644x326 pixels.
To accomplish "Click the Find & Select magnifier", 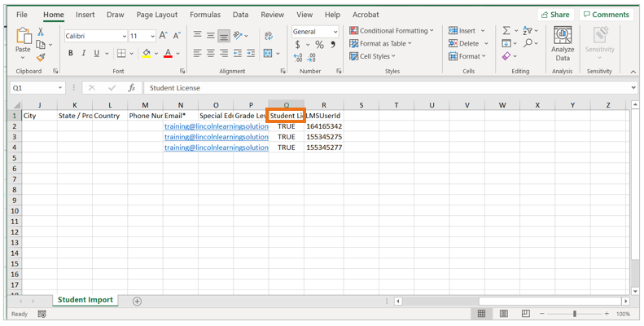I will click(528, 42).
